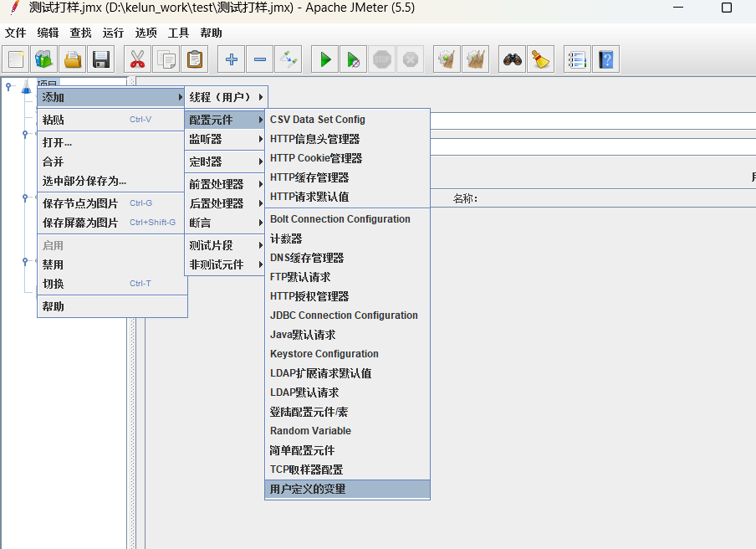Choose 切换 from context menu

pos(112,284)
